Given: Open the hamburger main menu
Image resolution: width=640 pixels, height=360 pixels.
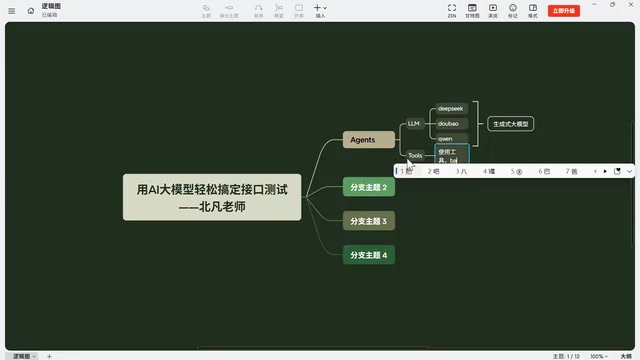Looking at the screenshot, I should coord(11,11).
